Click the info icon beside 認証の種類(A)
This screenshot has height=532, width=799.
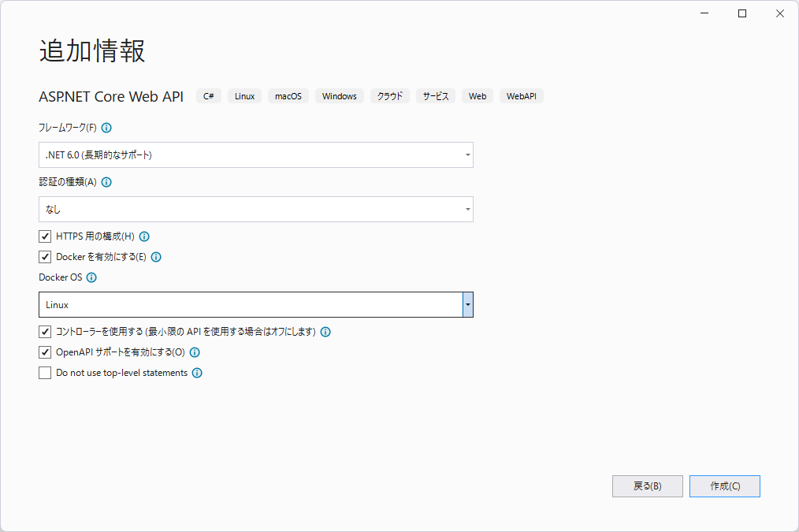point(106,182)
